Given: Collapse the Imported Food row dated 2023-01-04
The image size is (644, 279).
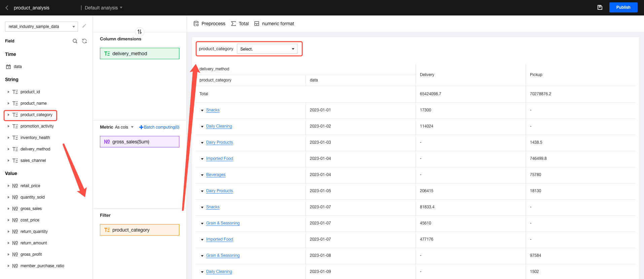Looking at the screenshot, I should pyautogui.click(x=202, y=159).
